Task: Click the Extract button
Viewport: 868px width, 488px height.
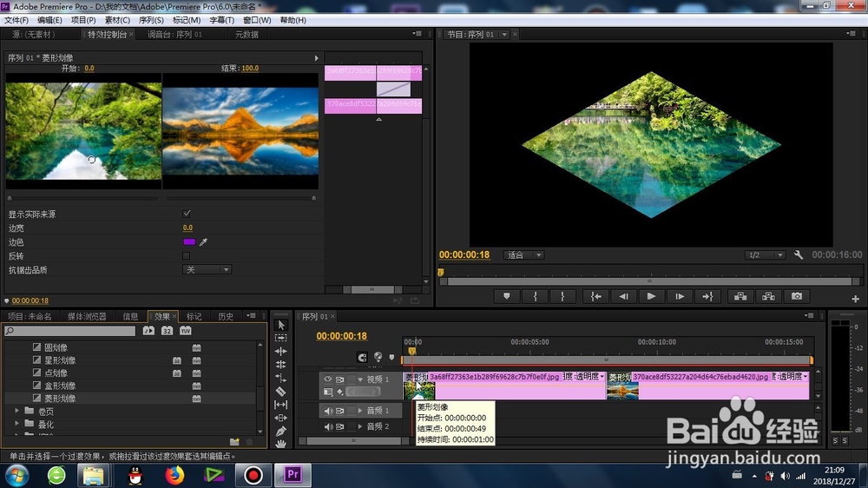Action: pyautogui.click(x=768, y=296)
